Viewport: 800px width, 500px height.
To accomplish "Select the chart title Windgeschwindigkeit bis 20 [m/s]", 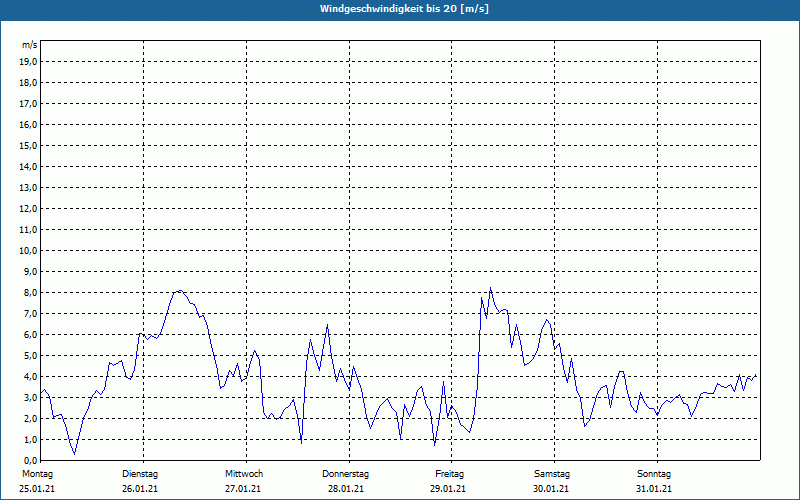I will coord(404,9).
